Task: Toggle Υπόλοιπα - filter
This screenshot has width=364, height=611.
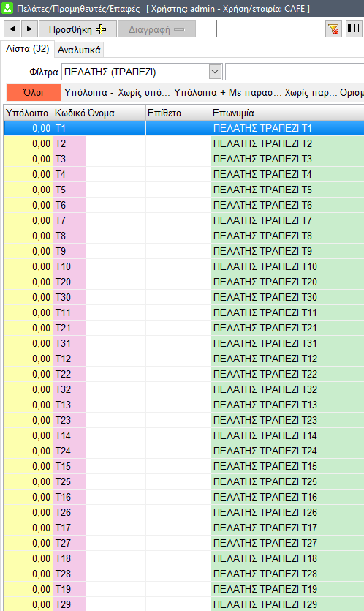Action: coord(88,93)
